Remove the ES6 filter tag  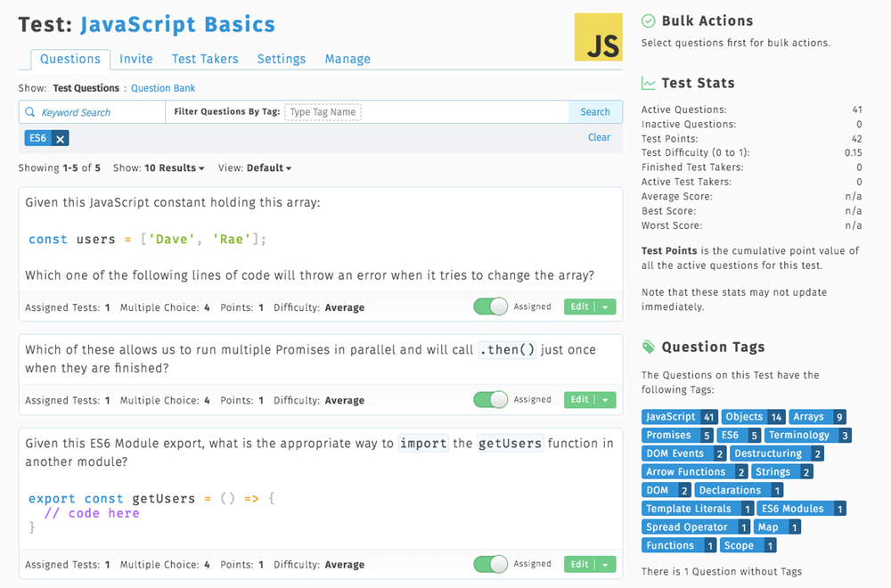61,138
